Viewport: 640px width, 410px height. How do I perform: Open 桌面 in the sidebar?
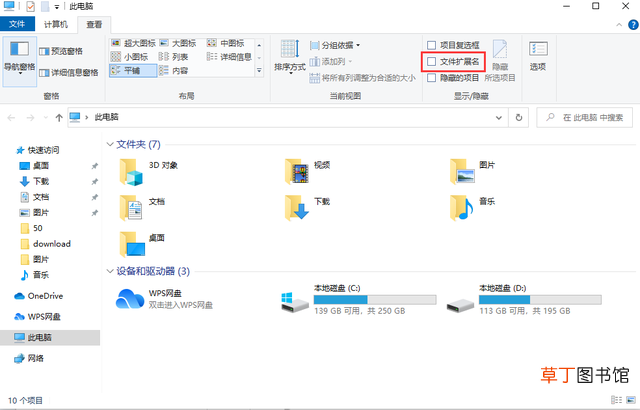[x=35, y=166]
